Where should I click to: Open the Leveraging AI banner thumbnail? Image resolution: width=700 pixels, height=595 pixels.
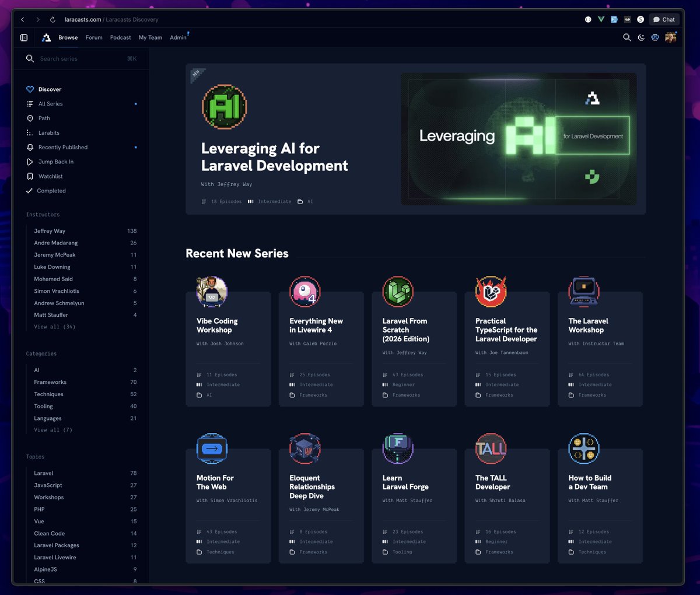519,139
